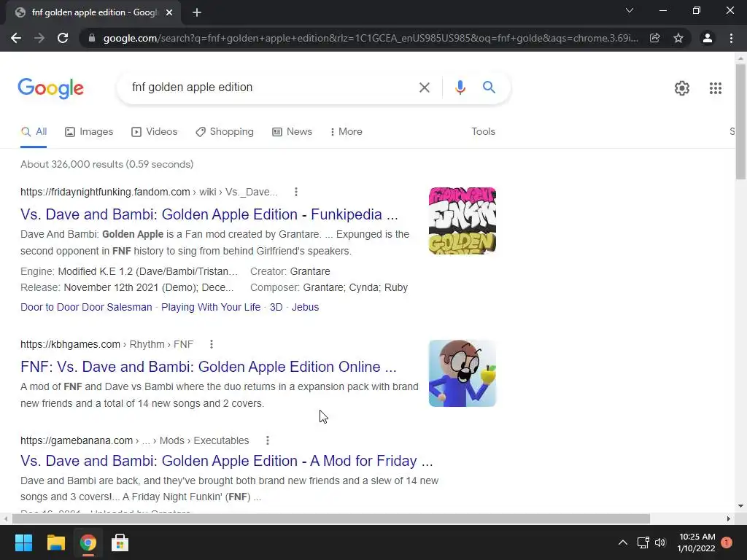Go back to the previous page
The image size is (747, 560).
point(16,38)
